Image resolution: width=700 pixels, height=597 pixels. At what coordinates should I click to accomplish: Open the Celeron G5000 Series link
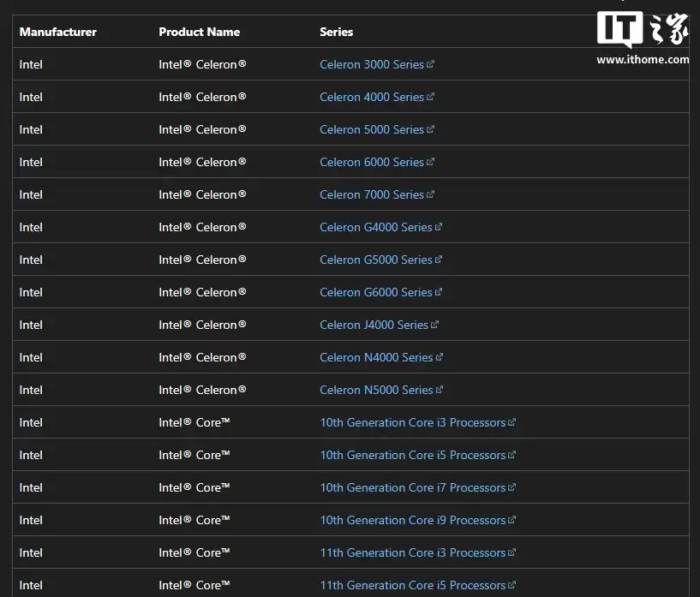click(x=375, y=260)
